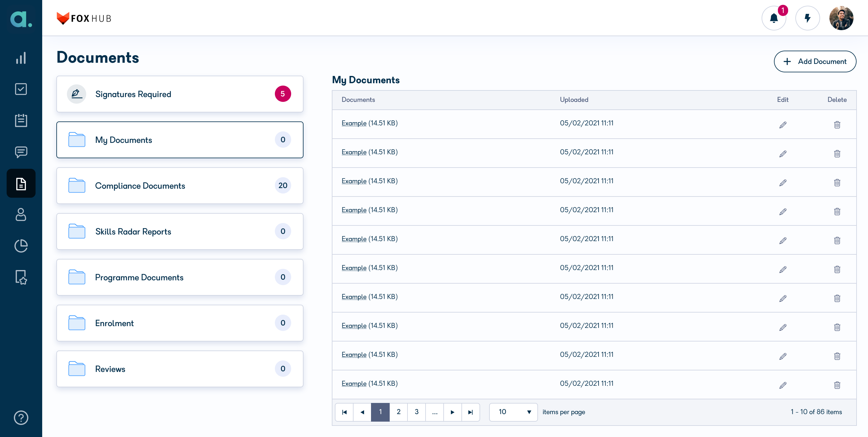Open the starred document icon in sidebar

click(21, 277)
